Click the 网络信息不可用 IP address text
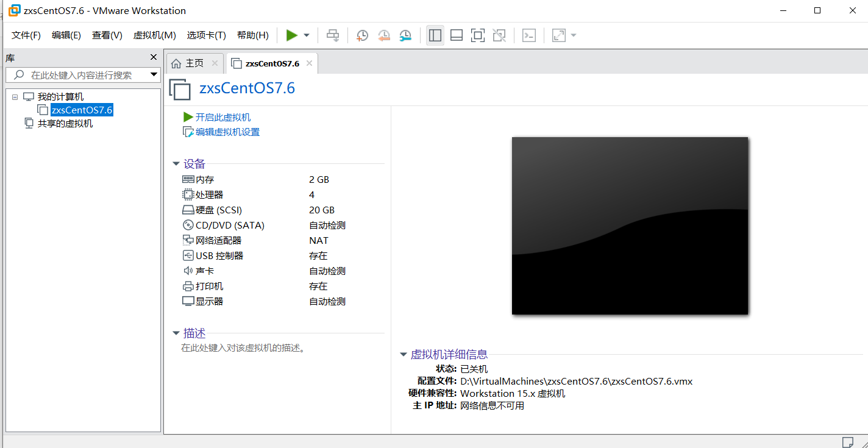This screenshot has height=448, width=868. pyautogui.click(x=492, y=405)
